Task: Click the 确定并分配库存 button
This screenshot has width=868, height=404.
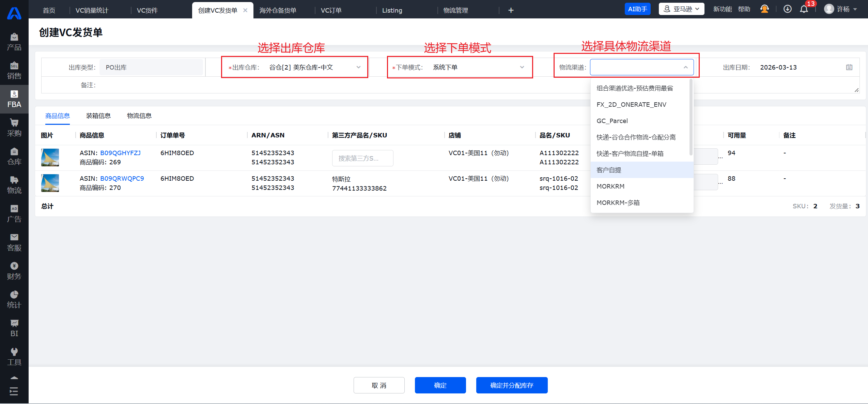Action: 512,385
